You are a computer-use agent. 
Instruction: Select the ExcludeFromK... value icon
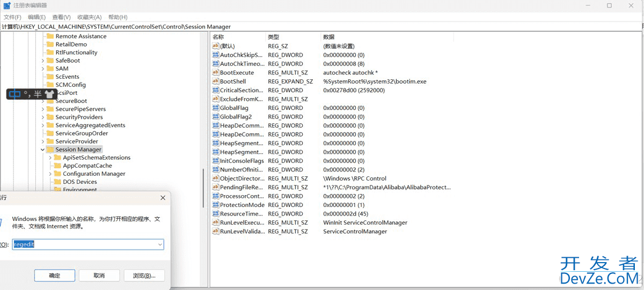click(216, 99)
